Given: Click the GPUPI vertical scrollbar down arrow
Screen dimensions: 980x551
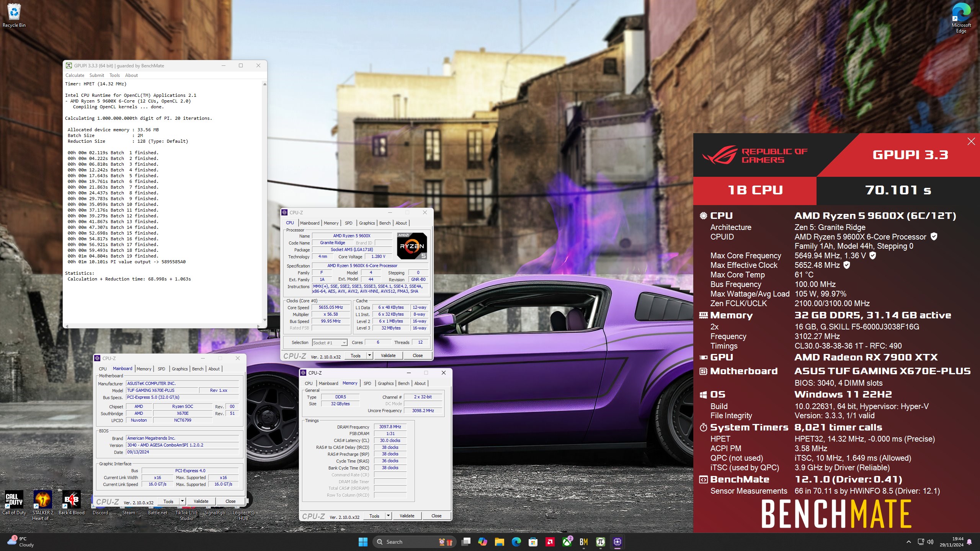Looking at the screenshot, I should click(x=265, y=320).
